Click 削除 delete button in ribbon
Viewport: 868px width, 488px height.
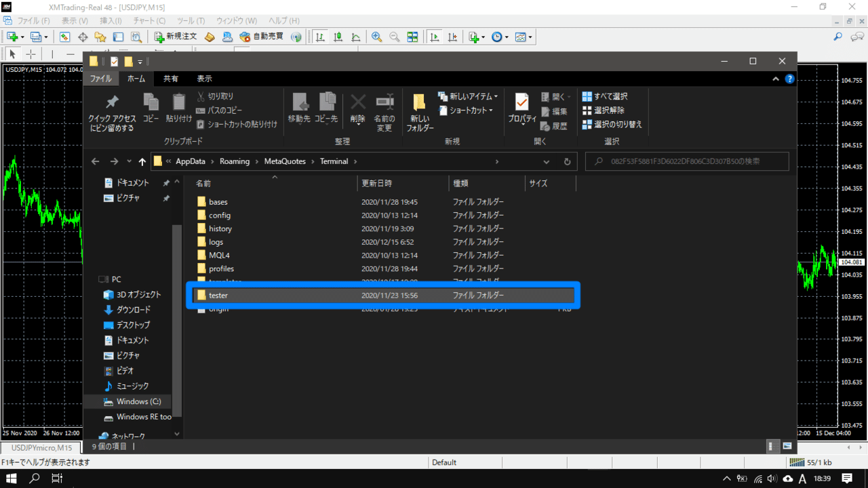[x=357, y=109]
